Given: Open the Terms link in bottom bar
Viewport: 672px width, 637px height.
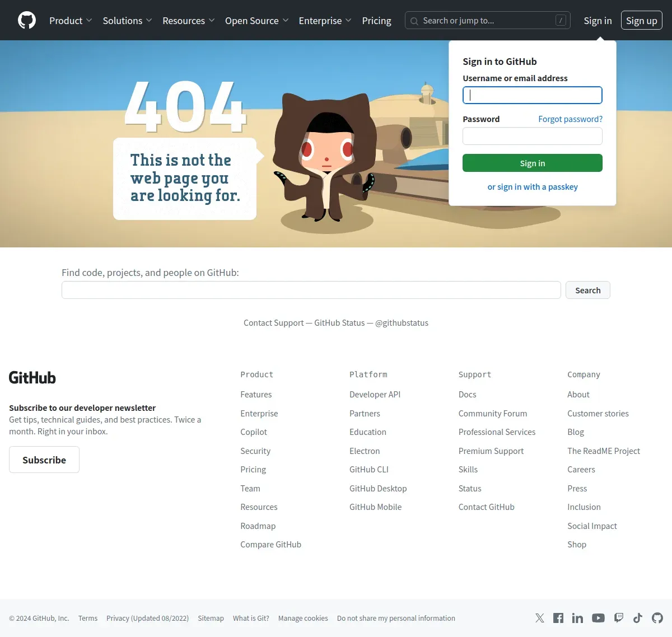Looking at the screenshot, I should (88, 619).
